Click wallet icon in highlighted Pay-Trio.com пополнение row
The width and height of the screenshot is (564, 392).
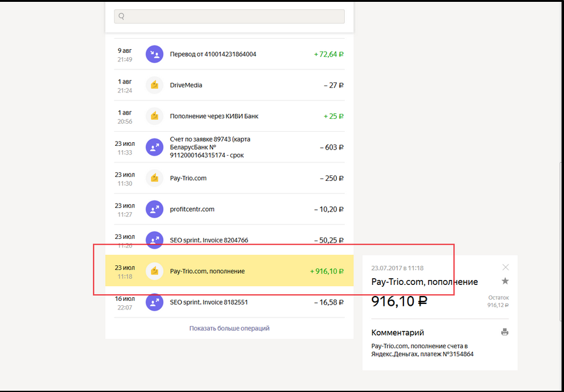pyautogui.click(x=155, y=271)
